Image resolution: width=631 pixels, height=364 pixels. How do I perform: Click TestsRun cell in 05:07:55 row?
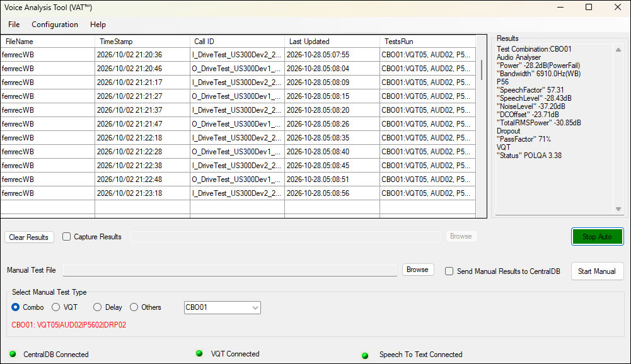427,55
